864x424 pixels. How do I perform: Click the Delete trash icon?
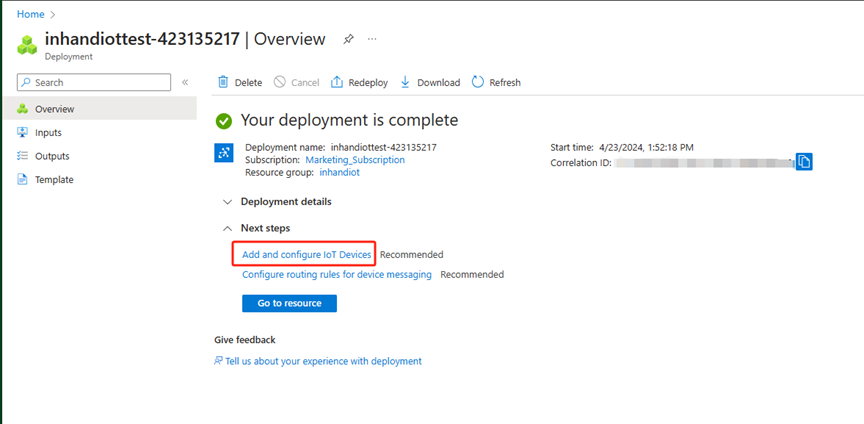(x=223, y=82)
